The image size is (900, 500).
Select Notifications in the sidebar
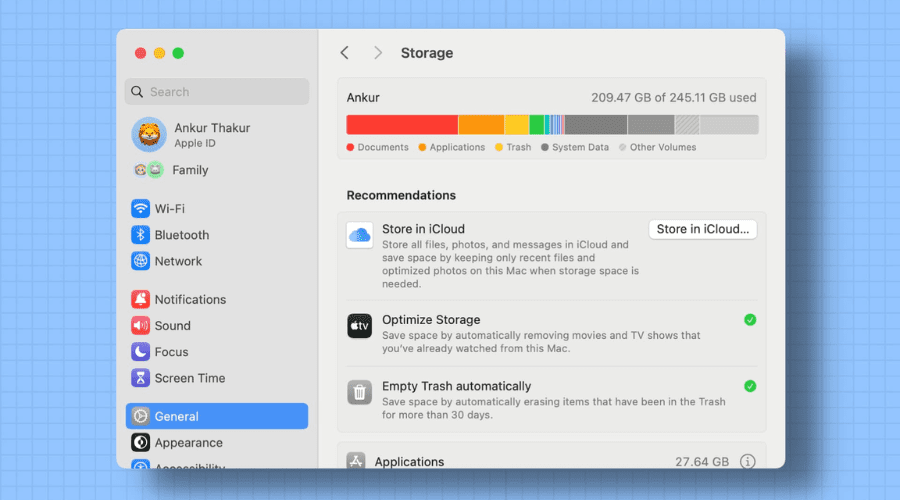click(217, 299)
